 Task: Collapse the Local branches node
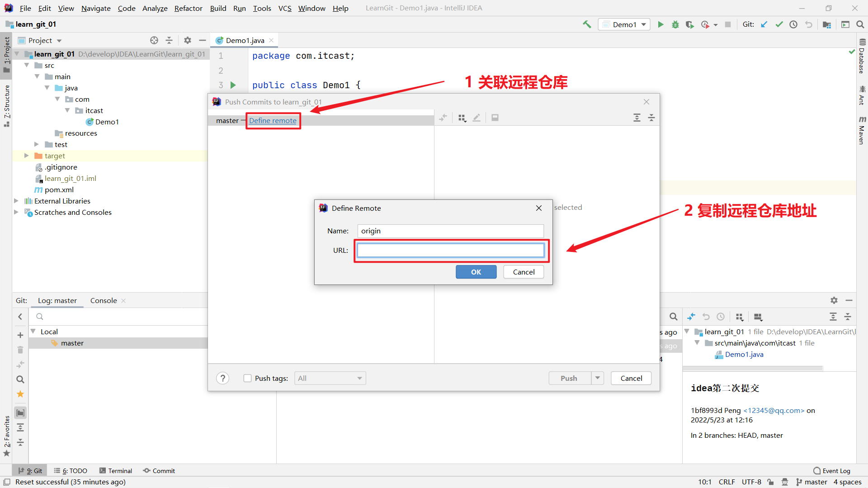coord(33,332)
